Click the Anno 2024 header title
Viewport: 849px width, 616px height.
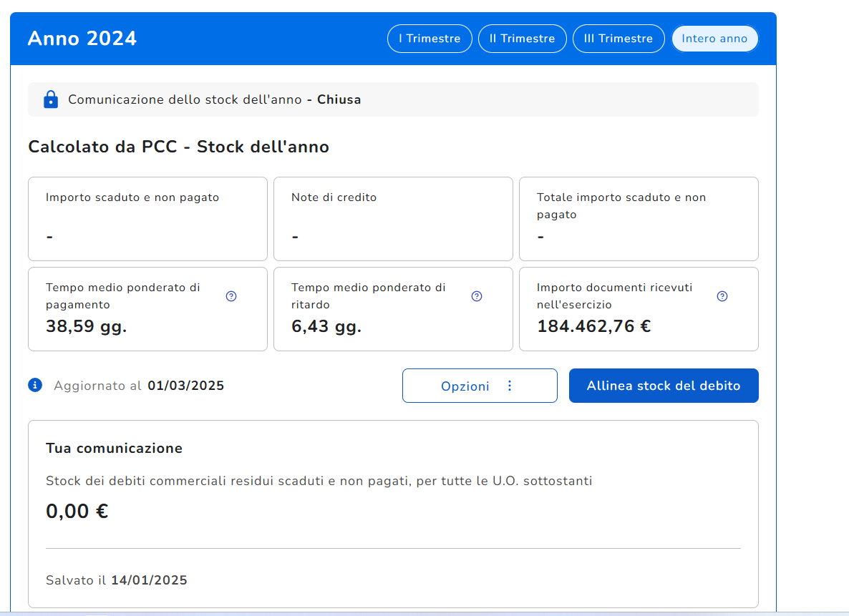click(x=82, y=39)
